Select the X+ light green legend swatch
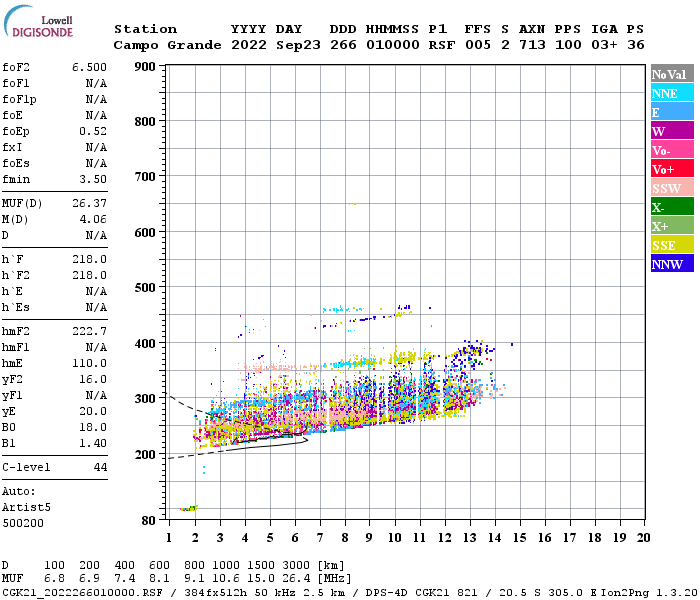Image resolution: width=700 pixels, height=600 pixels. 672,225
